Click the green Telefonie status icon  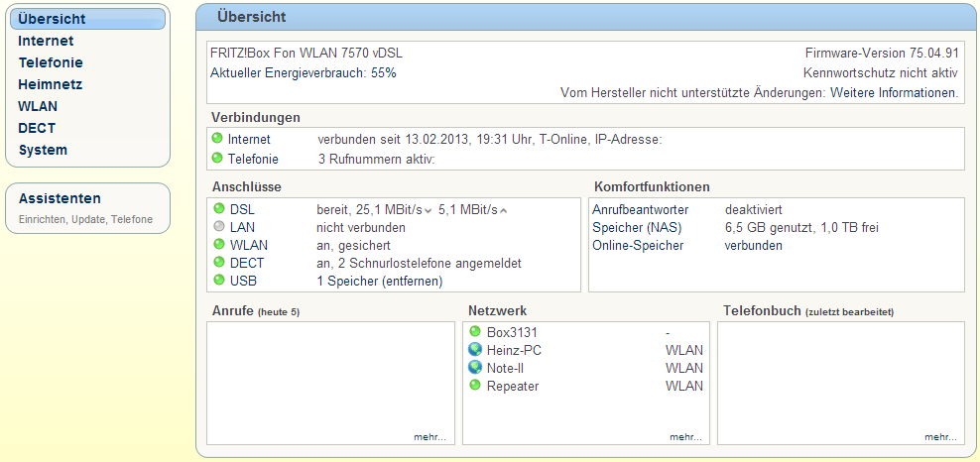point(218,159)
